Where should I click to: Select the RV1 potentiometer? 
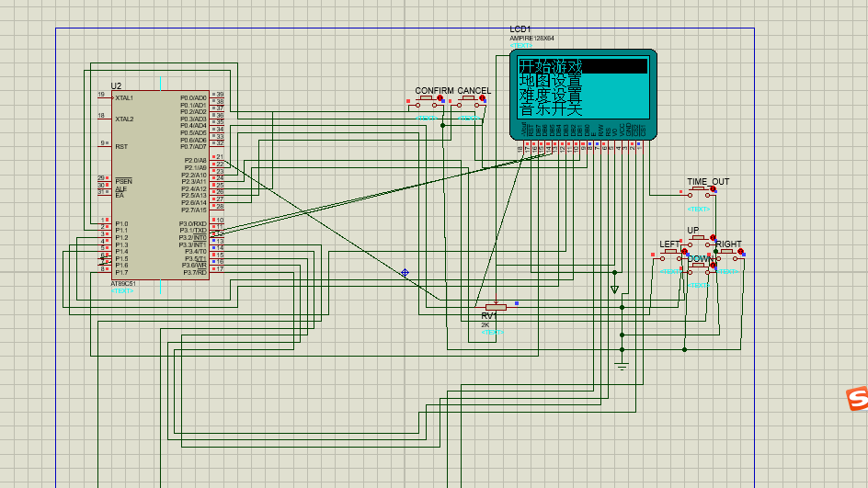click(x=495, y=306)
